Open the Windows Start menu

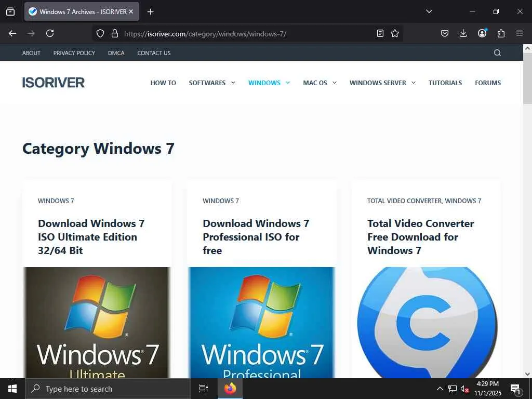click(12, 389)
